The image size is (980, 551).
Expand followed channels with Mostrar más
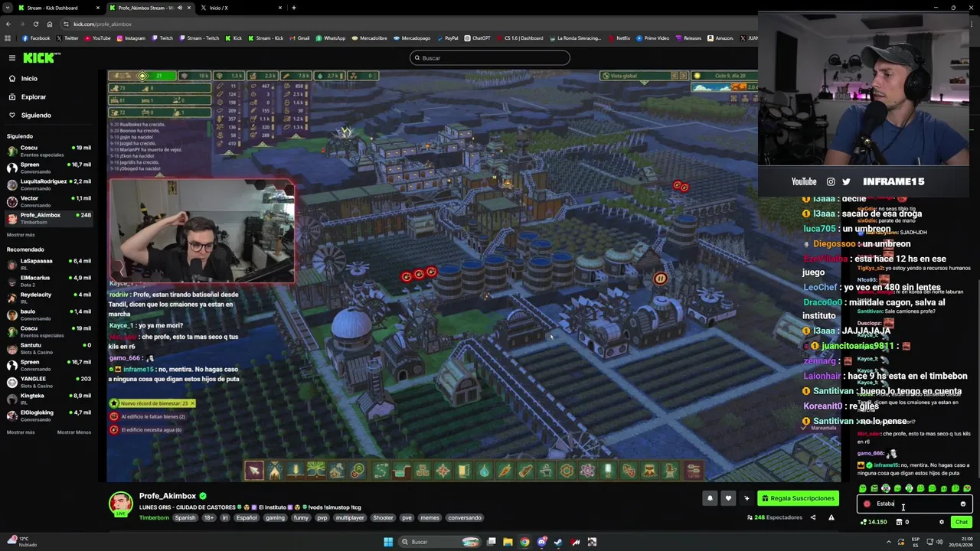[21, 235]
